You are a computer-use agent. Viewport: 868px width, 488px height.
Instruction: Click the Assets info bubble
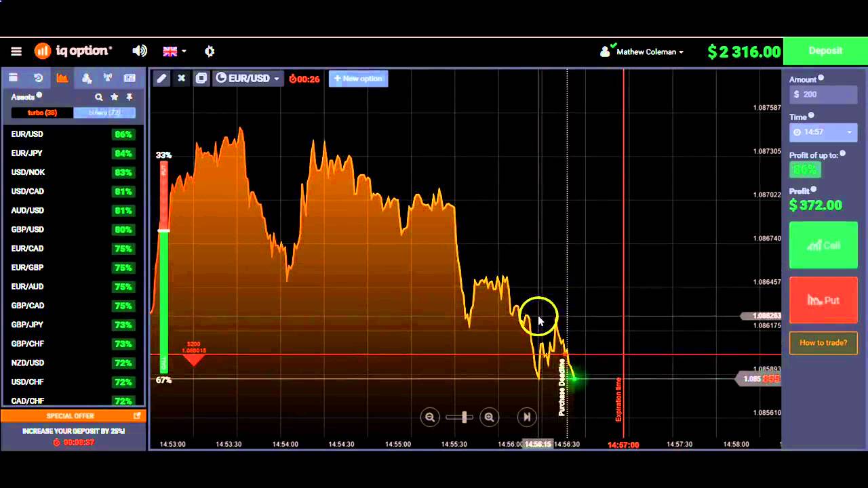tap(39, 96)
